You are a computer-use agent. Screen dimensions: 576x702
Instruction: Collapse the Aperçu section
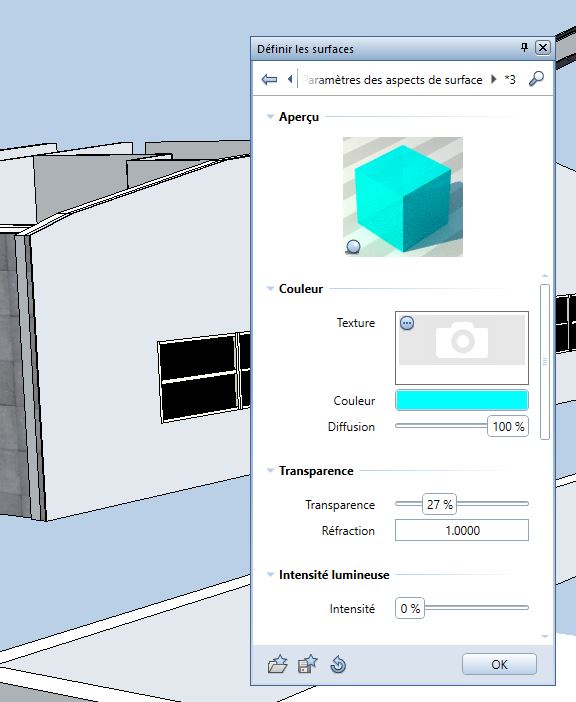click(270, 116)
